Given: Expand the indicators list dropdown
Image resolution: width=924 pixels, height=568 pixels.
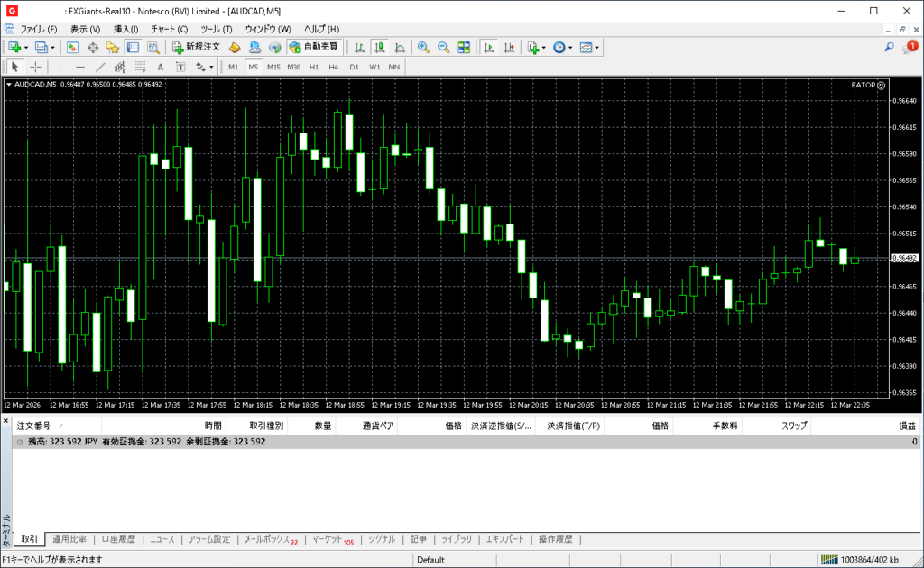Looking at the screenshot, I should click(x=544, y=47).
